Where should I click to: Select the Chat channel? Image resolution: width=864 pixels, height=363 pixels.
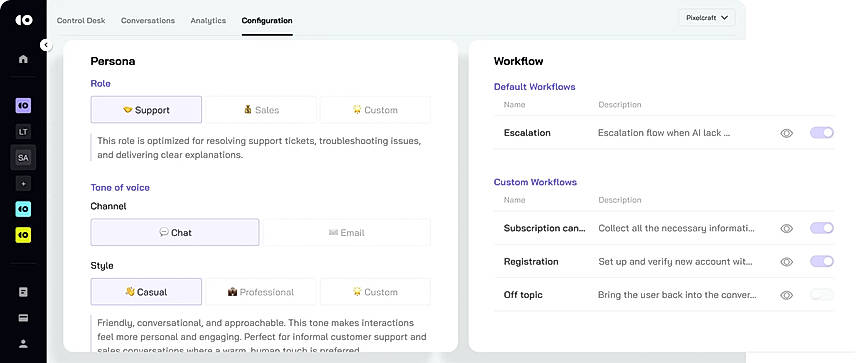tap(175, 232)
